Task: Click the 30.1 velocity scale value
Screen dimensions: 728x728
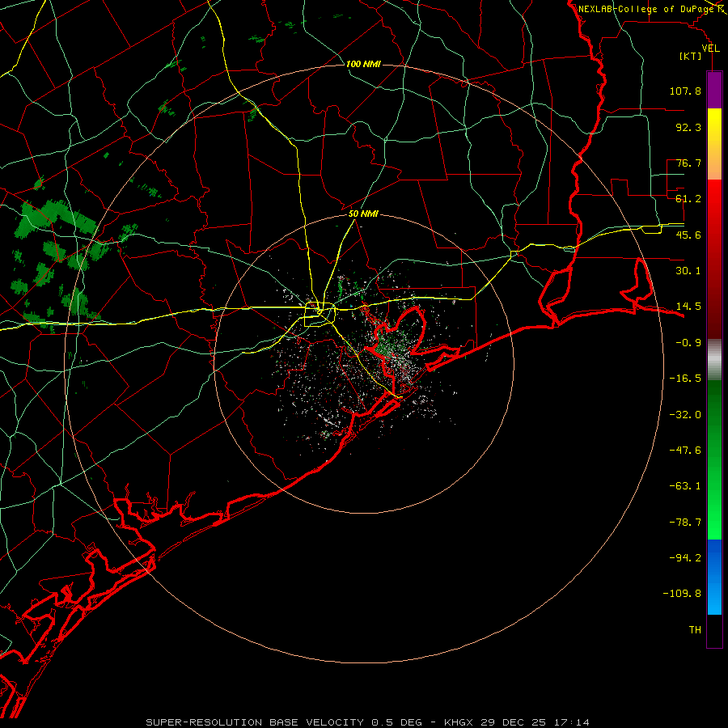Action: (x=688, y=271)
